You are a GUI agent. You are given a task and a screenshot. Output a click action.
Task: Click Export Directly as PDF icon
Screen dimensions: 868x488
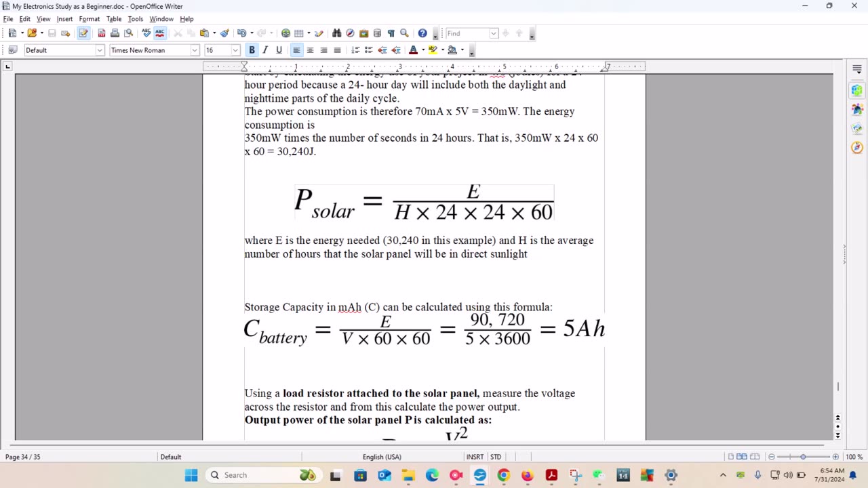(x=102, y=33)
